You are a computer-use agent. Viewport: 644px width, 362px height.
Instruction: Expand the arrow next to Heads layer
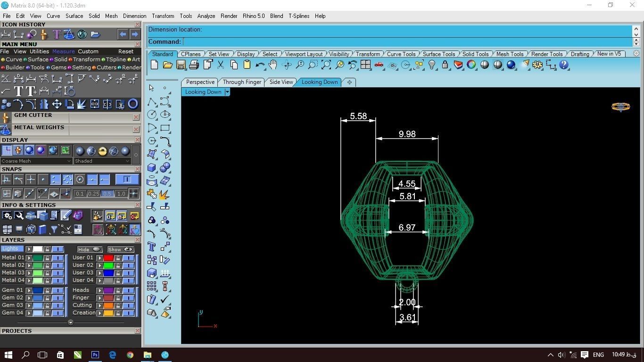click(x=99, y=290)
